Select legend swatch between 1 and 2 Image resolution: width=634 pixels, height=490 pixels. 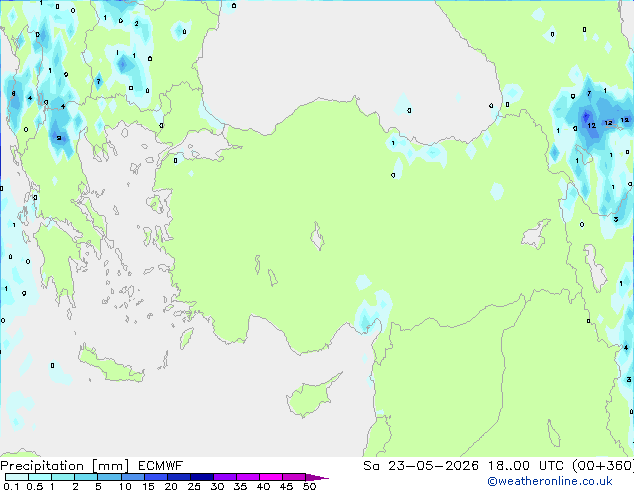point(63,477)
